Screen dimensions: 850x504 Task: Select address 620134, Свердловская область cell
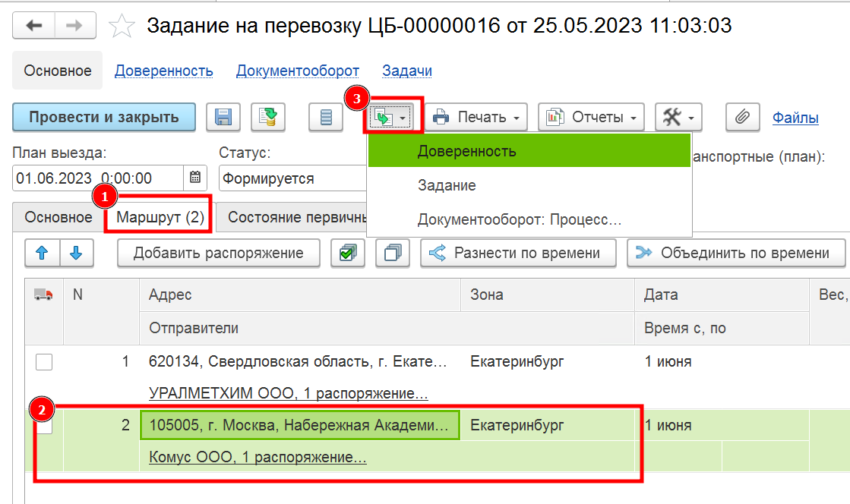pos(300,361)
